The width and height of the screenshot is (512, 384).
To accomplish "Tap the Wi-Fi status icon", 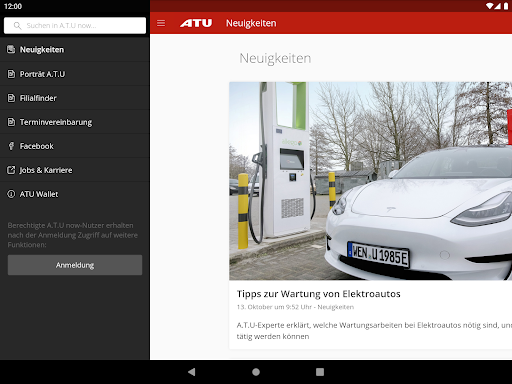I will point(489,6).
